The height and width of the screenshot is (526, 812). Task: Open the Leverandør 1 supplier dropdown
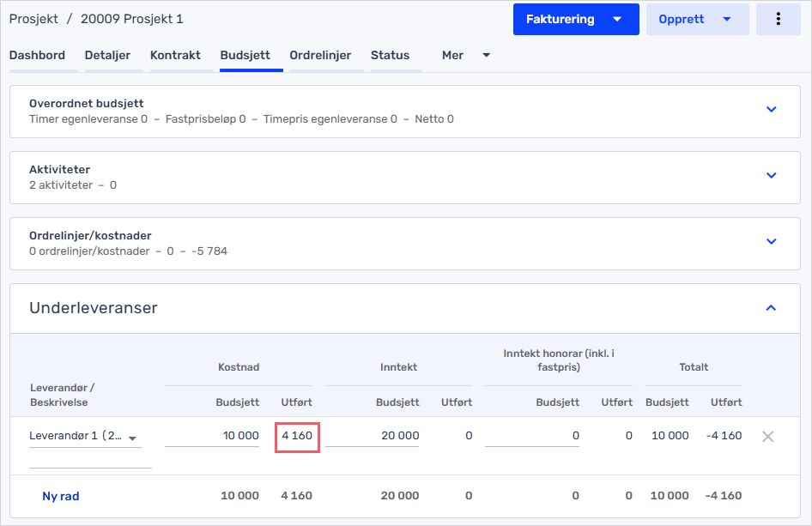point(85,436)
